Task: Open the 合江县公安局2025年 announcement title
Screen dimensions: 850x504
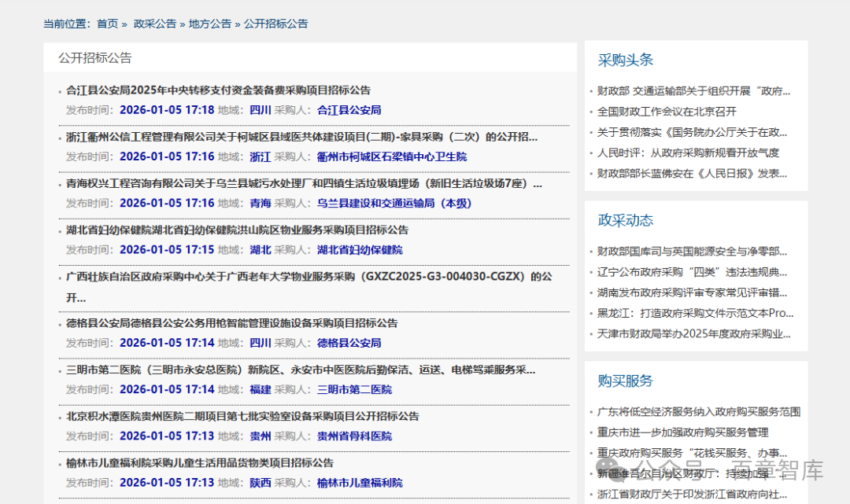Action: pos(218,90)
